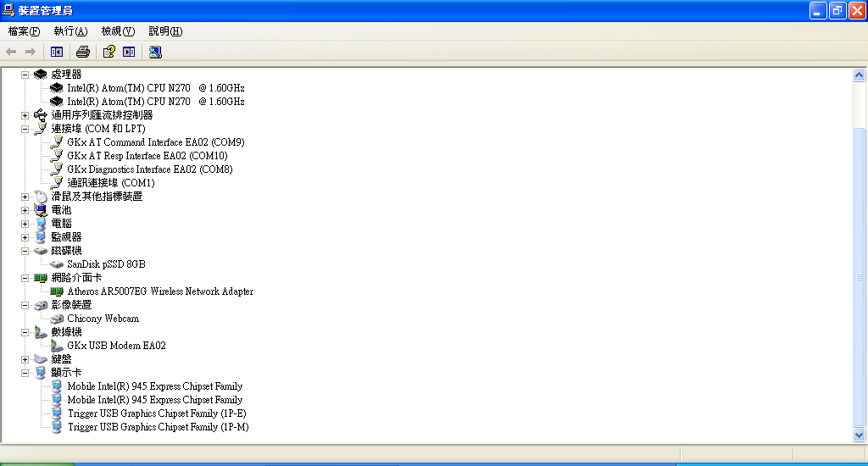Expand the 電腦 computer node

point(25,224)
